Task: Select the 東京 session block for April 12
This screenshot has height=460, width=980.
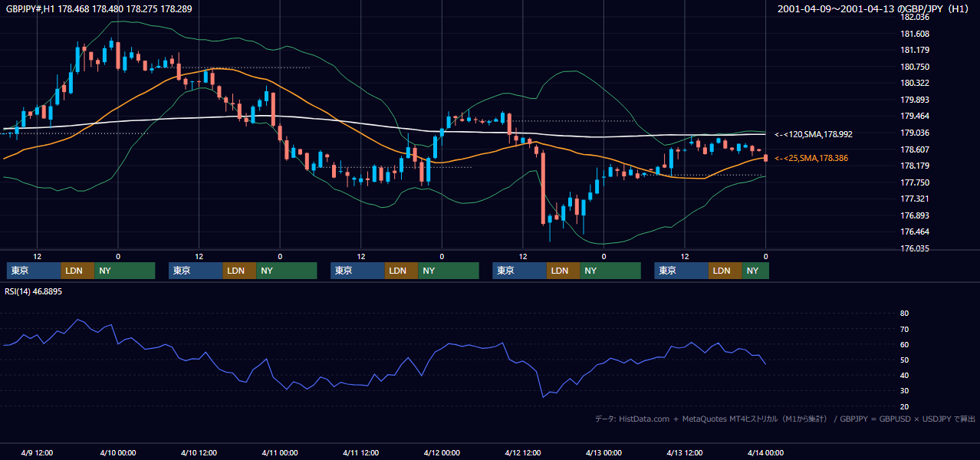Action: click(x=519, y=271)
